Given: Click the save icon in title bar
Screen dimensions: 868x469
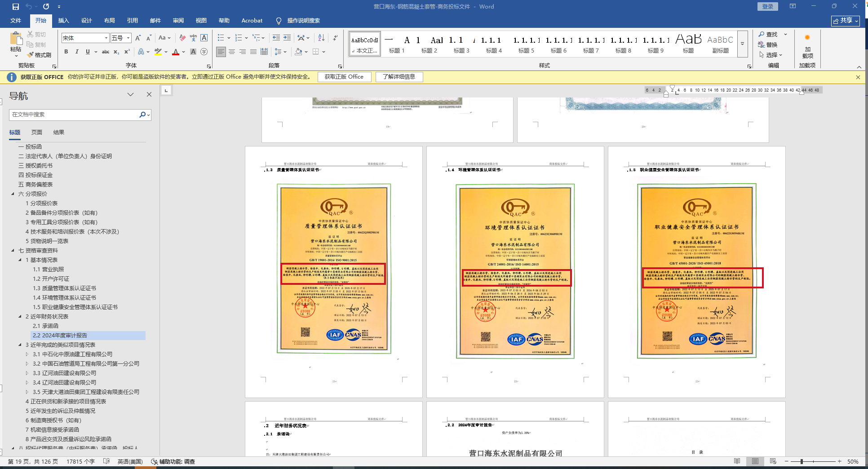Looking at the screenshot, I should (x=16, y=7).
